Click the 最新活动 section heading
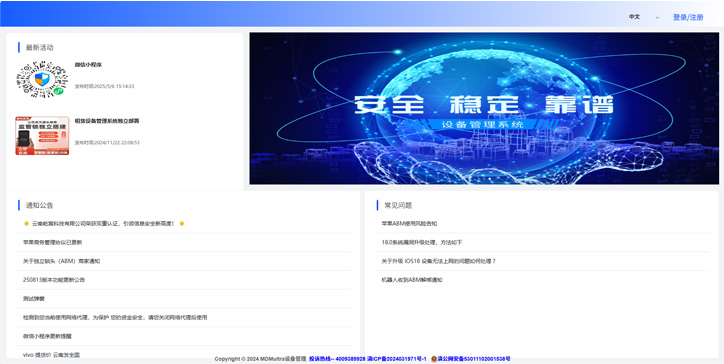724x364 pixels. click(40, 48)
